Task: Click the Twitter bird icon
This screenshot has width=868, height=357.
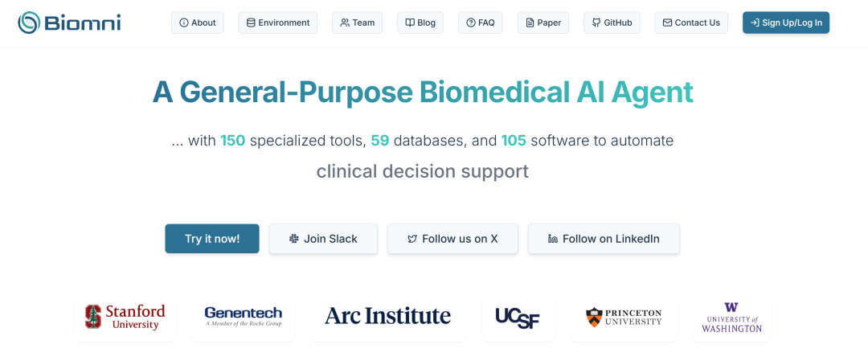Action: point(412,239)
